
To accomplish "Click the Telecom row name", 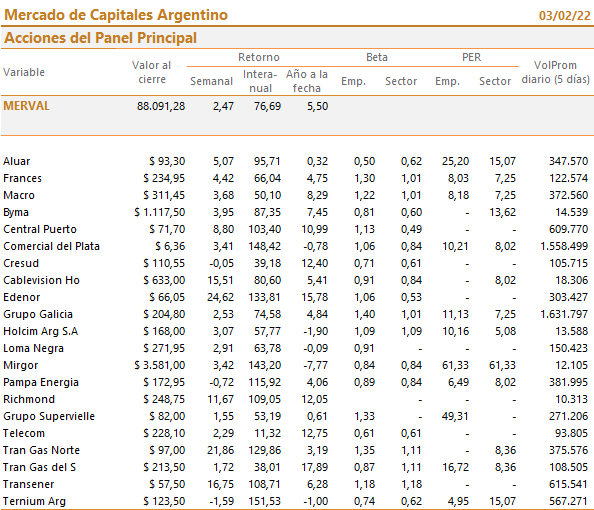I will (x=24, y=433).
